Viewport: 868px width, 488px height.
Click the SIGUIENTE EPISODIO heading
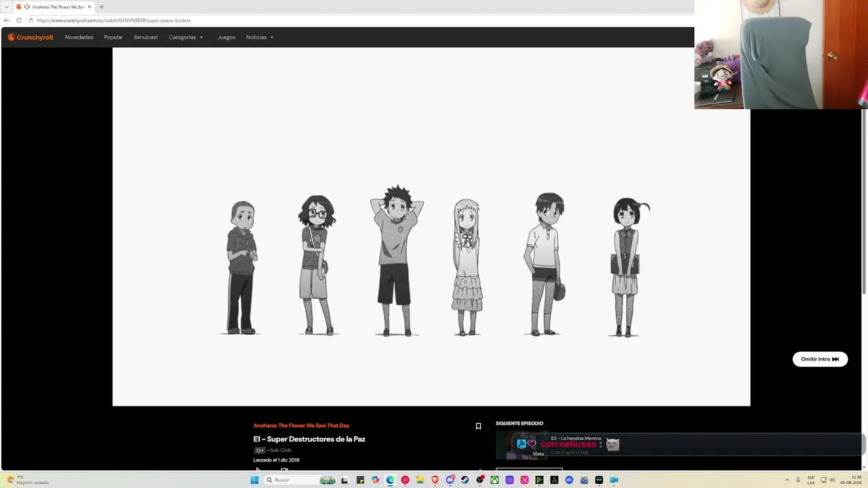tap(519, 424)
